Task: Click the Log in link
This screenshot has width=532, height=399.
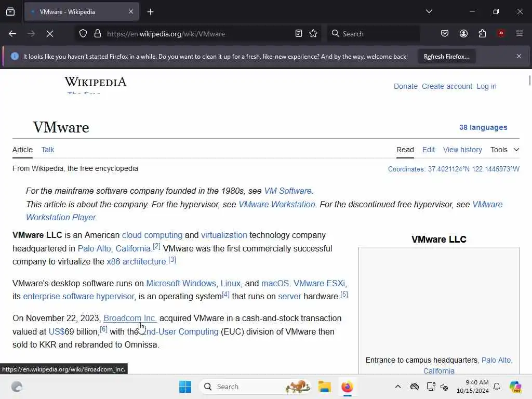Action: click(x=486, y=86)
